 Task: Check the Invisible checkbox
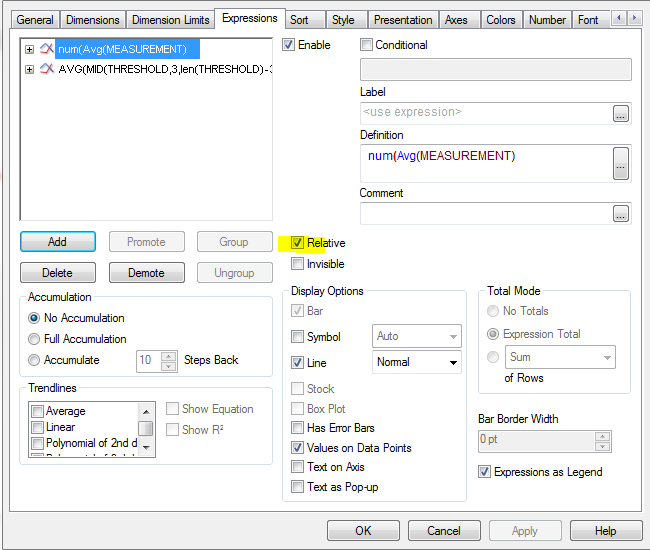click(297, 264)
